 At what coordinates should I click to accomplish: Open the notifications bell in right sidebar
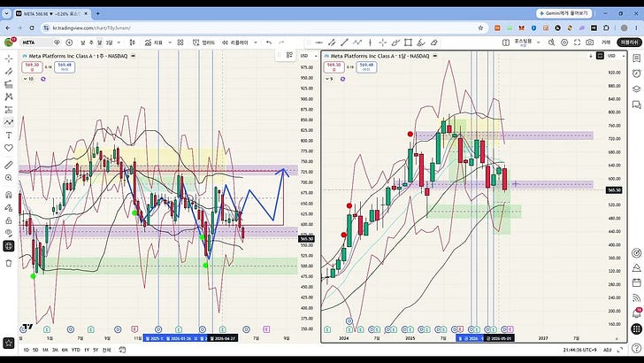coord(637,313)
